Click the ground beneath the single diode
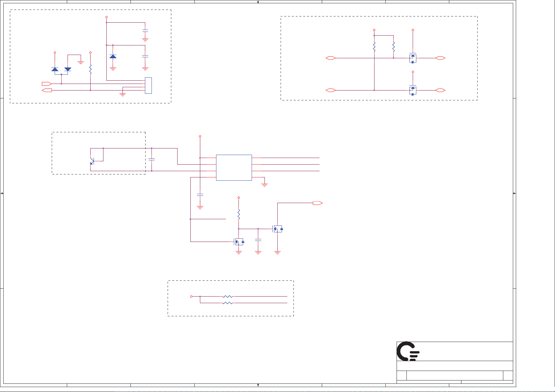The height and width of the screenshot is (392, 555). tap(113, 69)
